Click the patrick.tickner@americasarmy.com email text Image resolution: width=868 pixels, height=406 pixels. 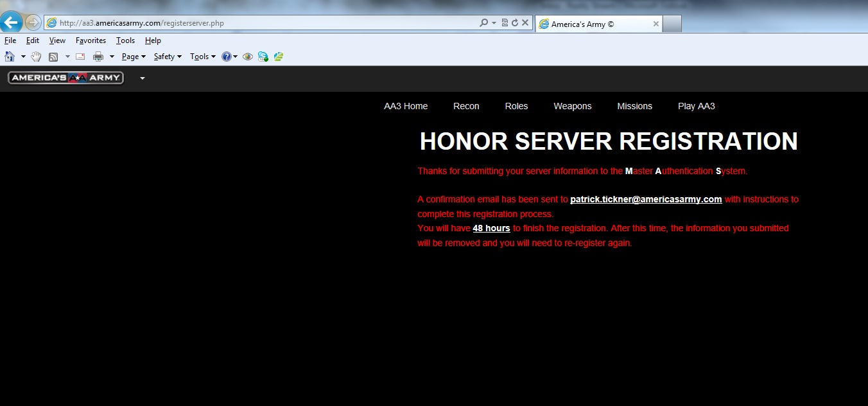point(646,199)
